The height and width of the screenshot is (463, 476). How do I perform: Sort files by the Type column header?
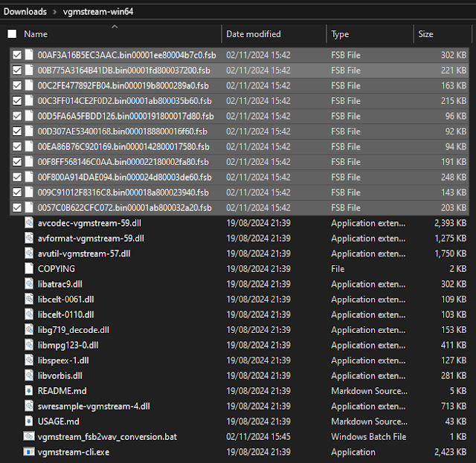click(340, 34)
